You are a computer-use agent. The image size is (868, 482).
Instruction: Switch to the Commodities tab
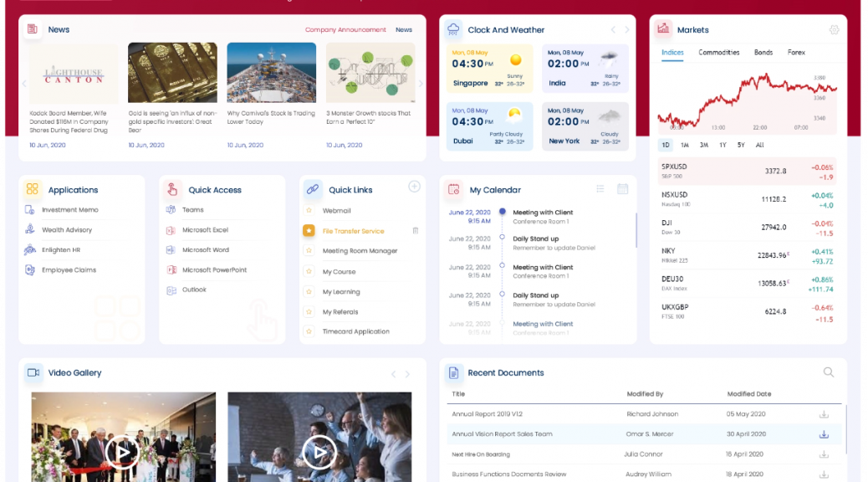coord(718,53)
